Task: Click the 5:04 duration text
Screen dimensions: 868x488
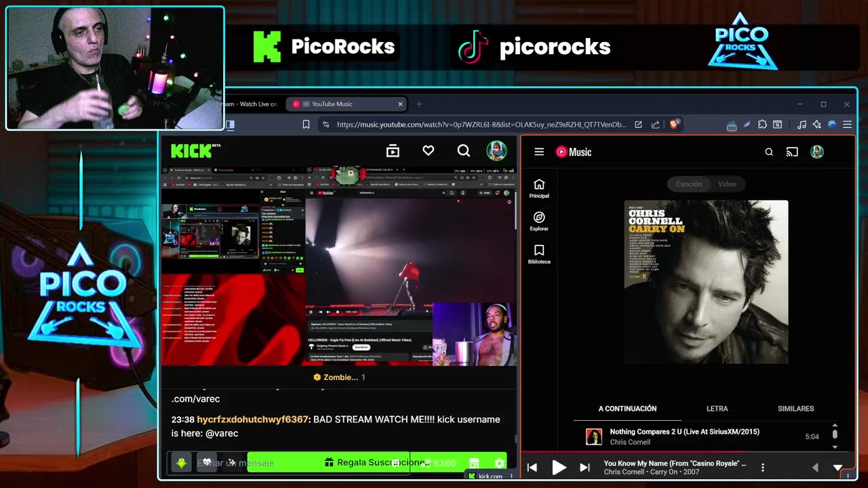Action: pyautogui.click(x=812, y=436)
